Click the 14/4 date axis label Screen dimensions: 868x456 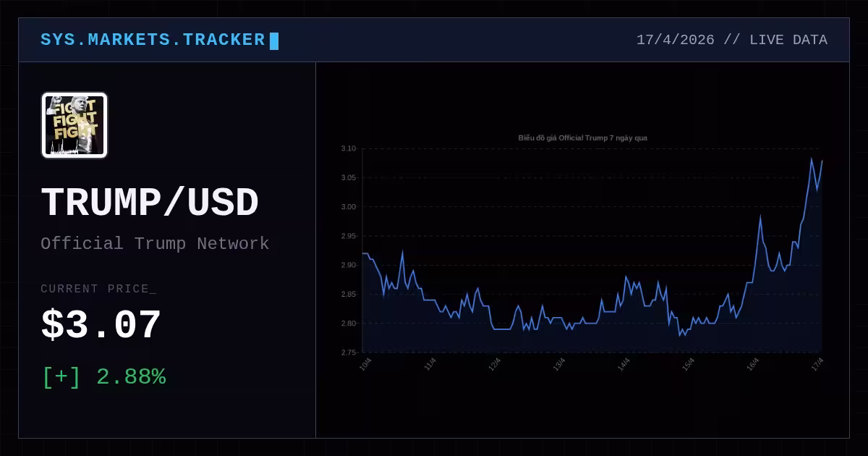pos(624,363)
